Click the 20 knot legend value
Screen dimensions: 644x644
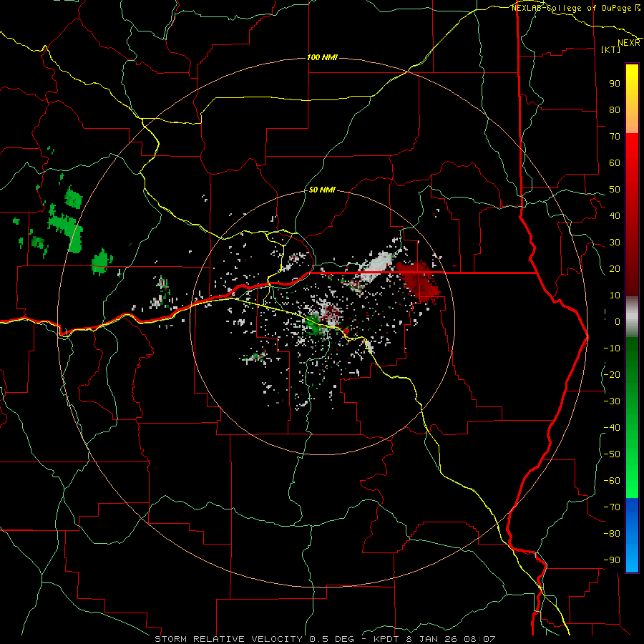click(x=615, y=269)
